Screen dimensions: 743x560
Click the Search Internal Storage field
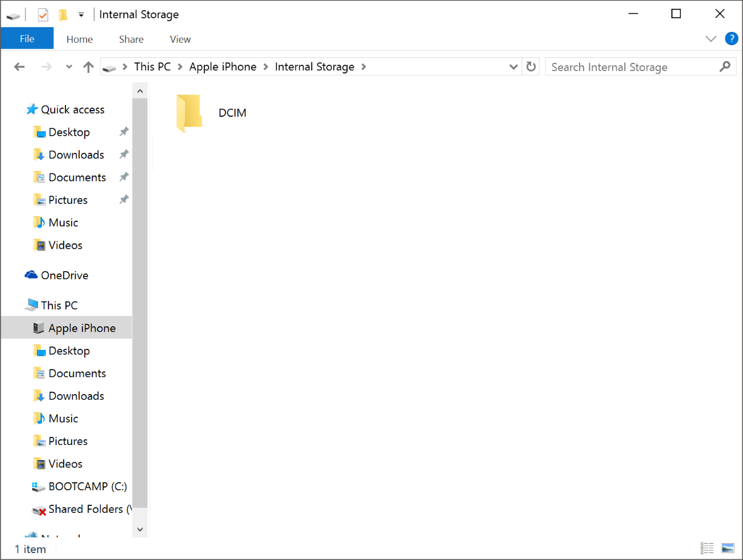tap(632, 67)
